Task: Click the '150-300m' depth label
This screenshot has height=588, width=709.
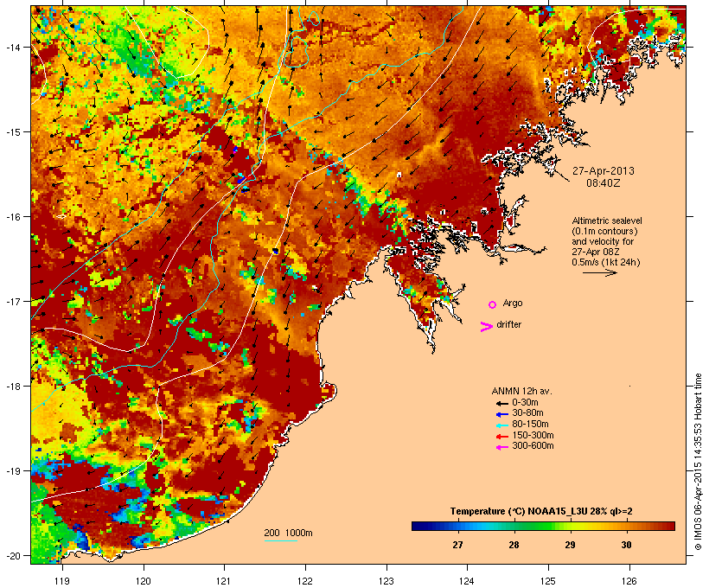Action: point(533,436)
